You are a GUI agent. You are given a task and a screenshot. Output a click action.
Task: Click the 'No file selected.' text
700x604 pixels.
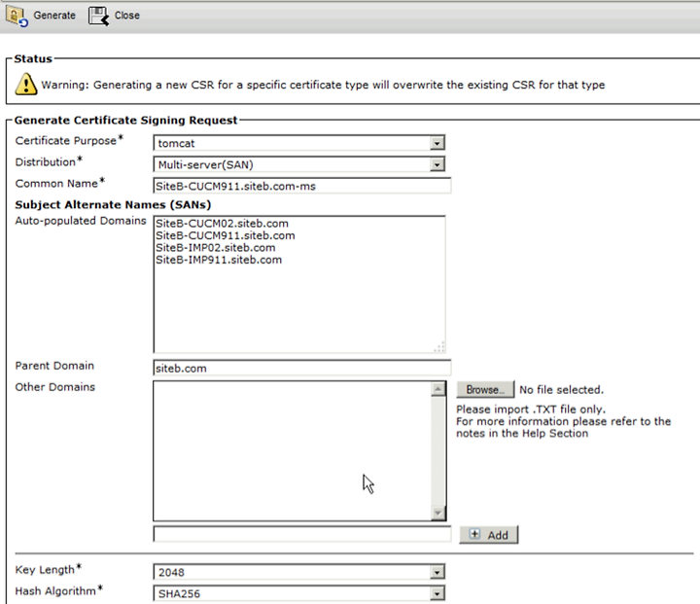point(561,390)
